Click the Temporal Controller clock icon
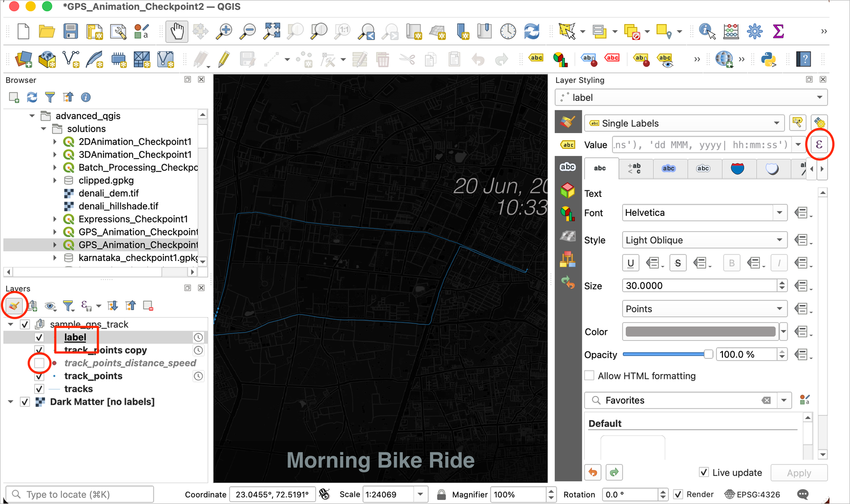This screenshot has height=504, width=850. point(507,32)
